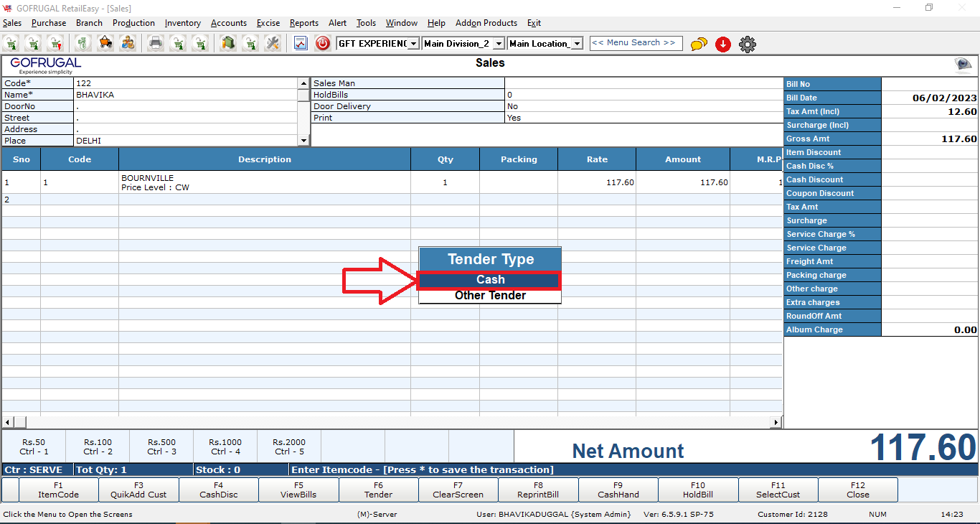Click the F11 SelectCust button
Screen dimensions: 980x524
pyautogui.click(x=778, y=490)
